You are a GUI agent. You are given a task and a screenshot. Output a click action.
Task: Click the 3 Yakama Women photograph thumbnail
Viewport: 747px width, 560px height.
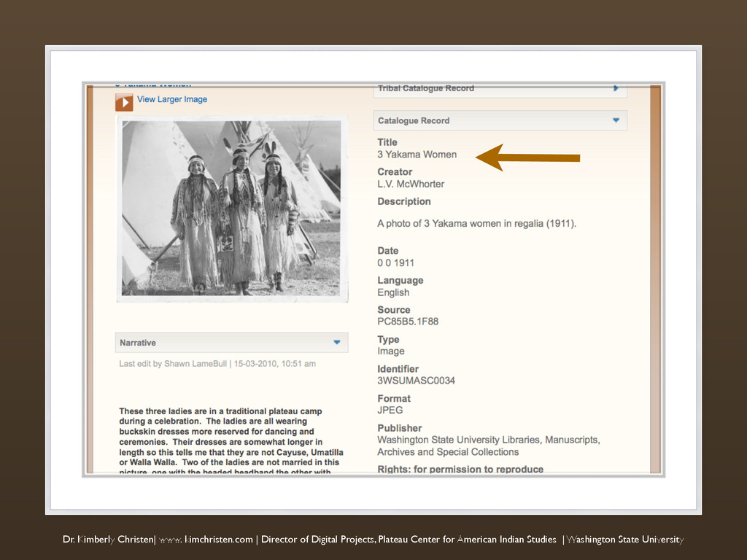(x=232, y=208)
